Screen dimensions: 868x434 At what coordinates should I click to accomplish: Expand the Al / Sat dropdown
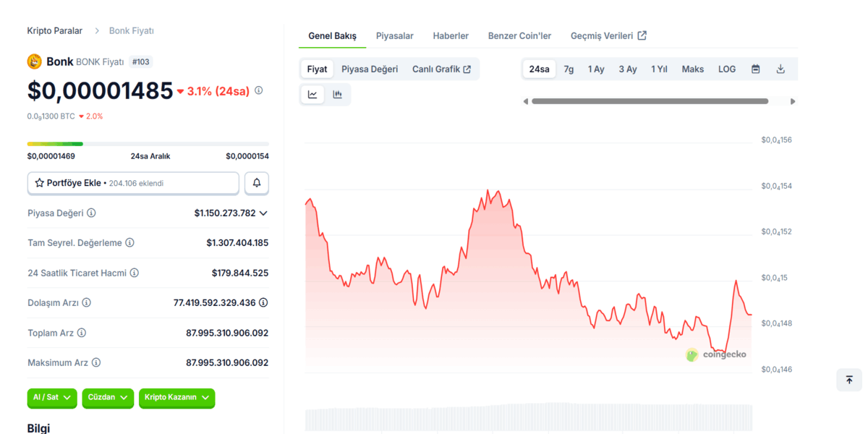click(51, 397)
